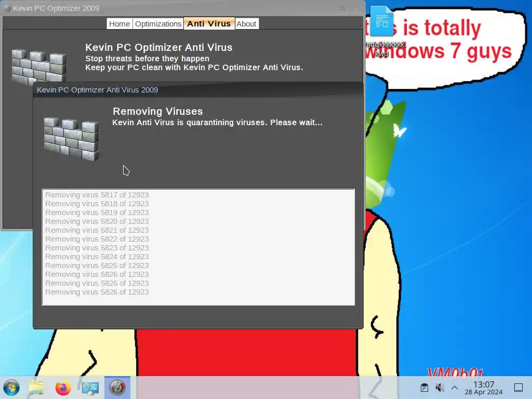This screenshot has width=532, height=399.
Task: Unmute the volume tray icon
Action: (x=440, y=388)
